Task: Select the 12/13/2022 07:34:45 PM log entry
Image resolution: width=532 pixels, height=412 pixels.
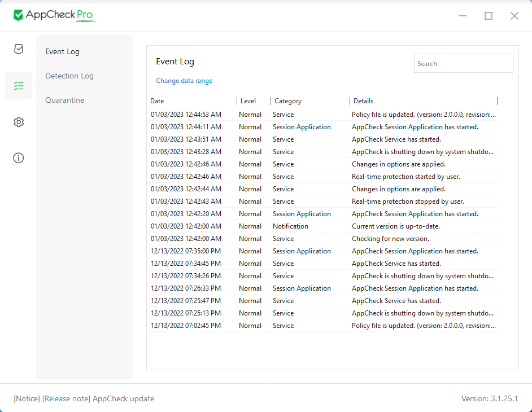Action: coord(322,264)
